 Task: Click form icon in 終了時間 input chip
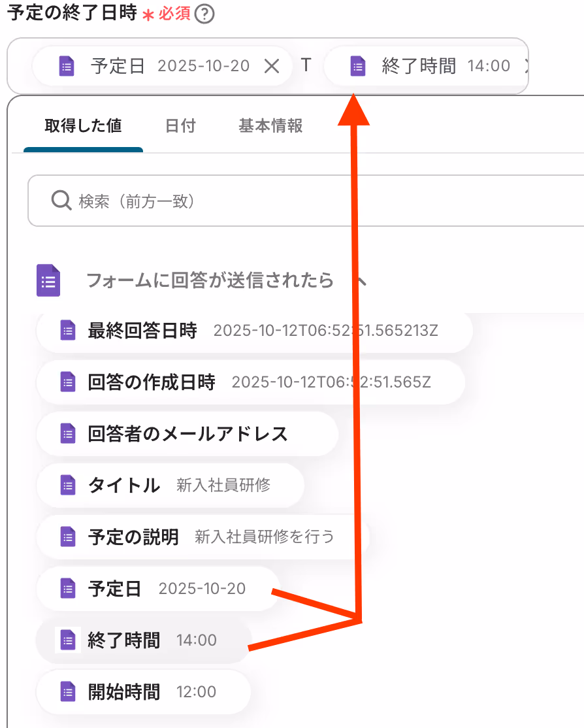point(358,66)
